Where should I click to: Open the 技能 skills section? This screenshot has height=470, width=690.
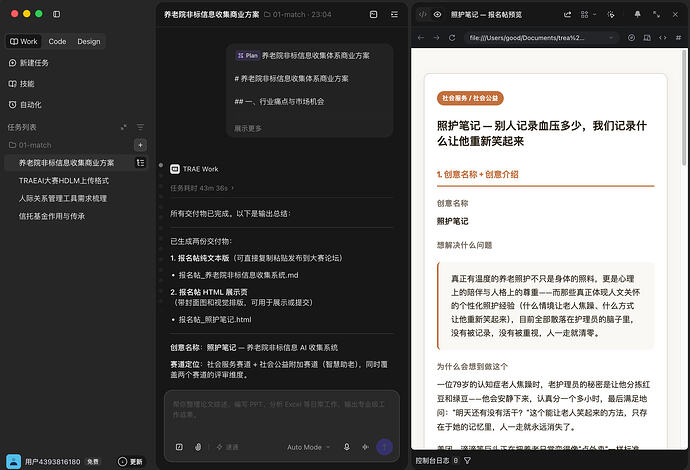[x=22, y=84]
